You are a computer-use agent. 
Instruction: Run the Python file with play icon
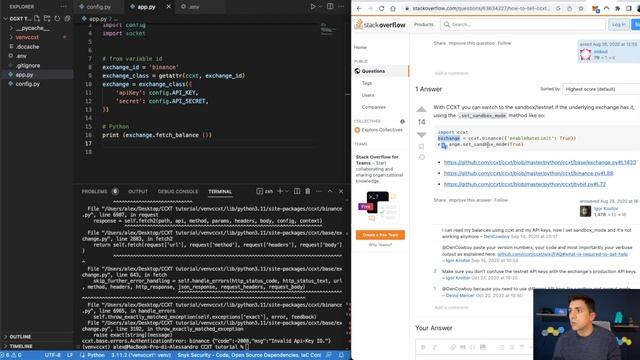point(313,7)
